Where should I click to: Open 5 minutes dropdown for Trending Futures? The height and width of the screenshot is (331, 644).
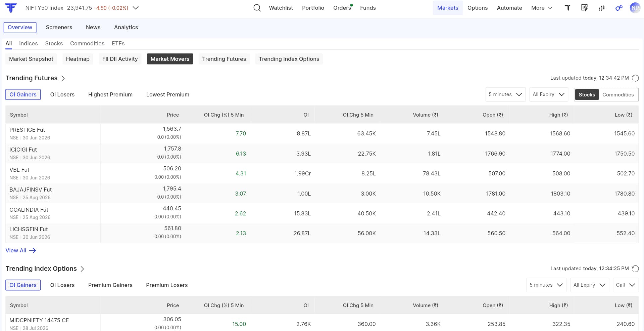click(505, 94)
